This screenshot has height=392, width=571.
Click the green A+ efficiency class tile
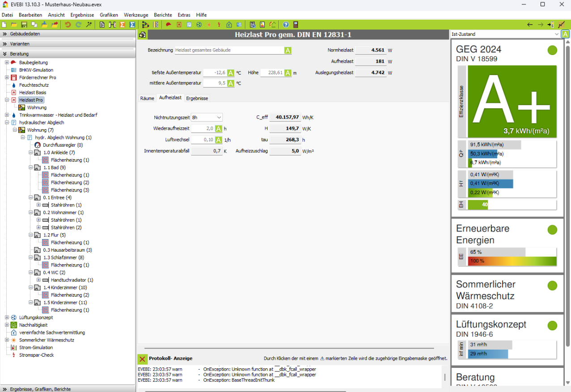point(511,101)
